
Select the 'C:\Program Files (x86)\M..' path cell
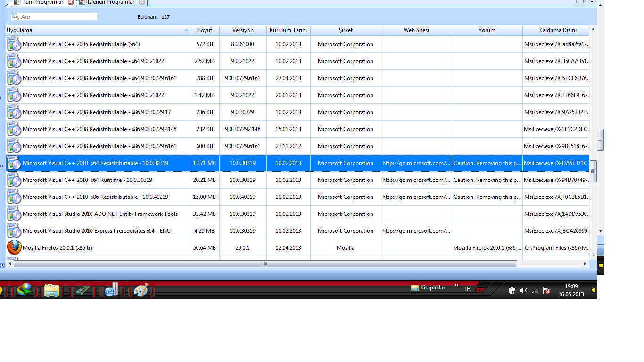tap(557, 248)
